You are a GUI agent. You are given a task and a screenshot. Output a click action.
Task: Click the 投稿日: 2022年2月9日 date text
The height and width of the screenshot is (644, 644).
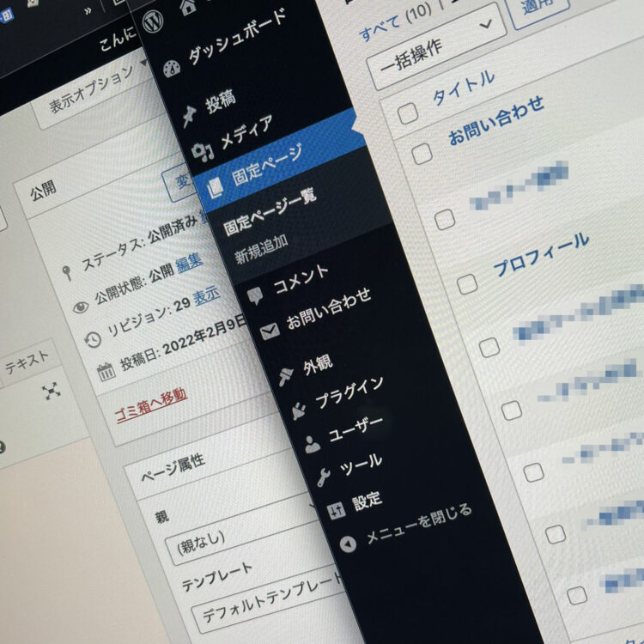pyautogui.click(x=183, y=344)
